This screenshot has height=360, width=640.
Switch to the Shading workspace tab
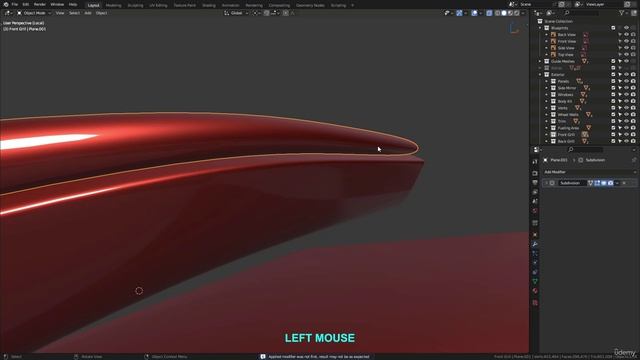point(209,5)
